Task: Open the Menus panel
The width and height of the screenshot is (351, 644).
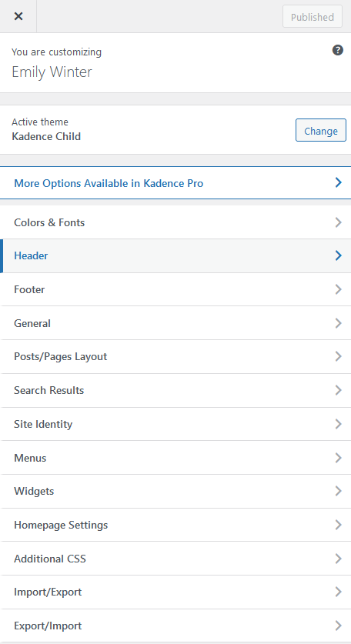Action: click(175, 458)
